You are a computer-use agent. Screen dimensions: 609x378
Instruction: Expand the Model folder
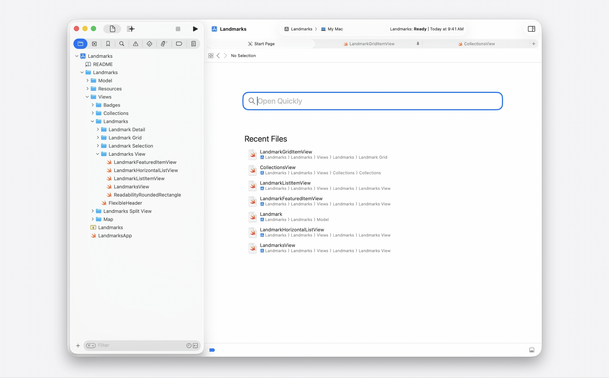pyautogui.click(x=87, y=80)
